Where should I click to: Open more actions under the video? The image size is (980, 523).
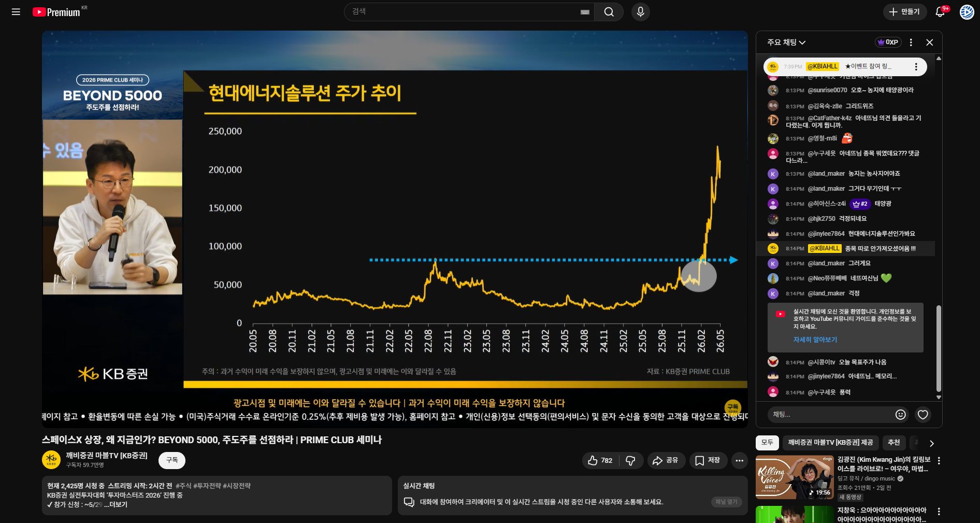pyautogui.click(x=739, y=460)
